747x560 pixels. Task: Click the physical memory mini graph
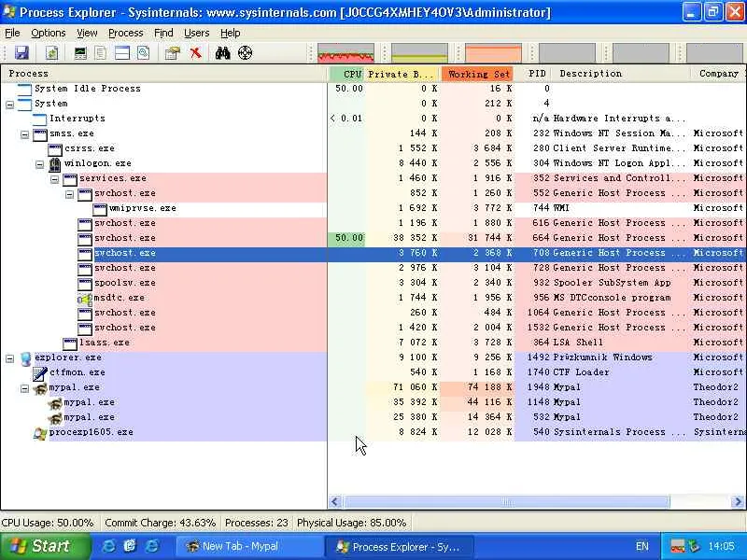pyautogui.click(x=493, y=53)
